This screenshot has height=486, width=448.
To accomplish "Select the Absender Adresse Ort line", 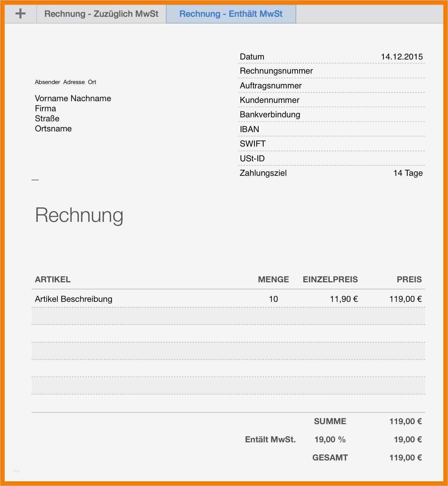I will pyautogui.click(x=65, y=82).
